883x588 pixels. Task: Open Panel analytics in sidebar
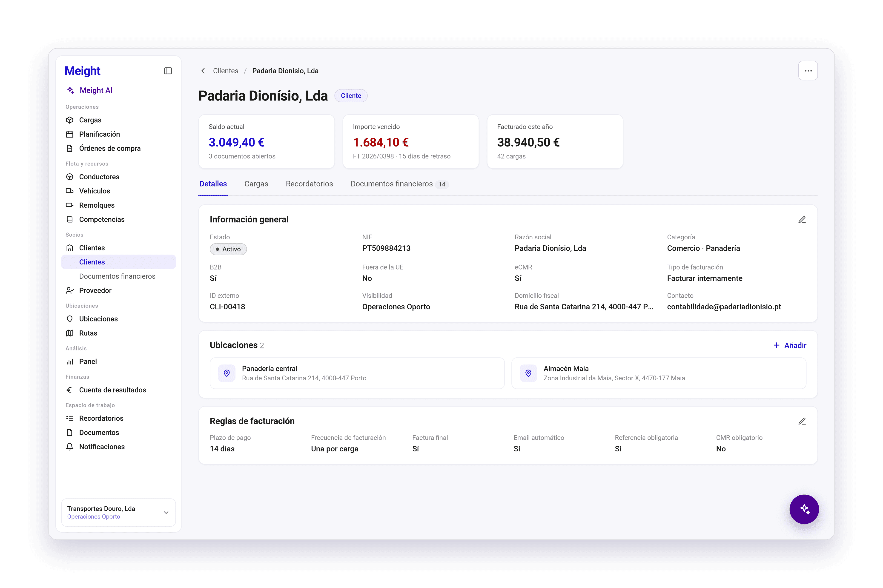tap(118, 362)
